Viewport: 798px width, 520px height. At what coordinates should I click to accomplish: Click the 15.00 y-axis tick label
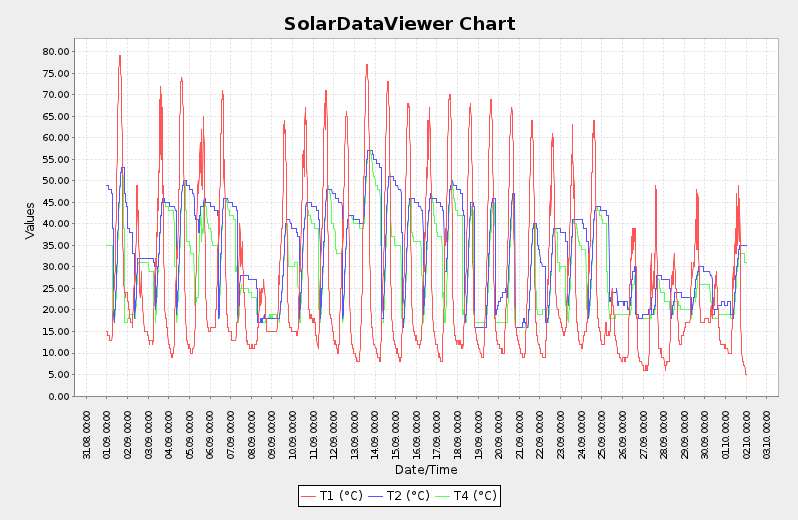56,331
